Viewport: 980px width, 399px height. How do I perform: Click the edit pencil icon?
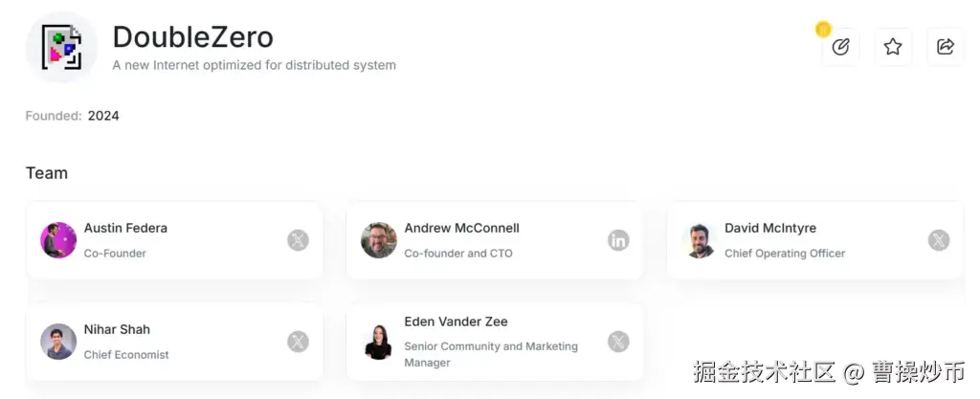point(841,47)
